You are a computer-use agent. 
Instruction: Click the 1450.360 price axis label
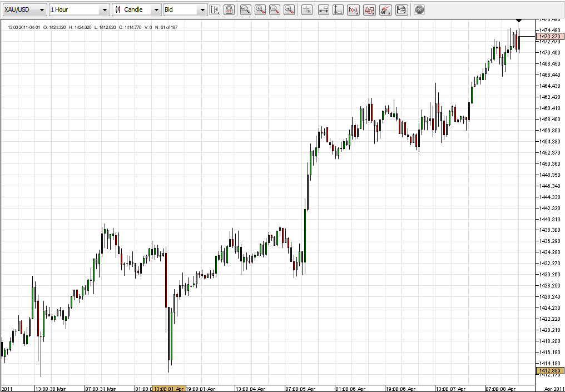pos(550,163)
